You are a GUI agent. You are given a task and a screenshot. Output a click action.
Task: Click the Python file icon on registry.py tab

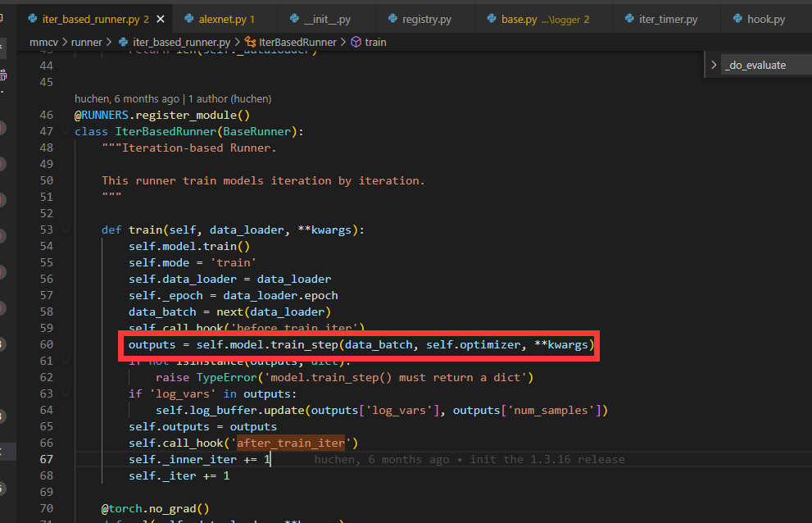point(392,19)
